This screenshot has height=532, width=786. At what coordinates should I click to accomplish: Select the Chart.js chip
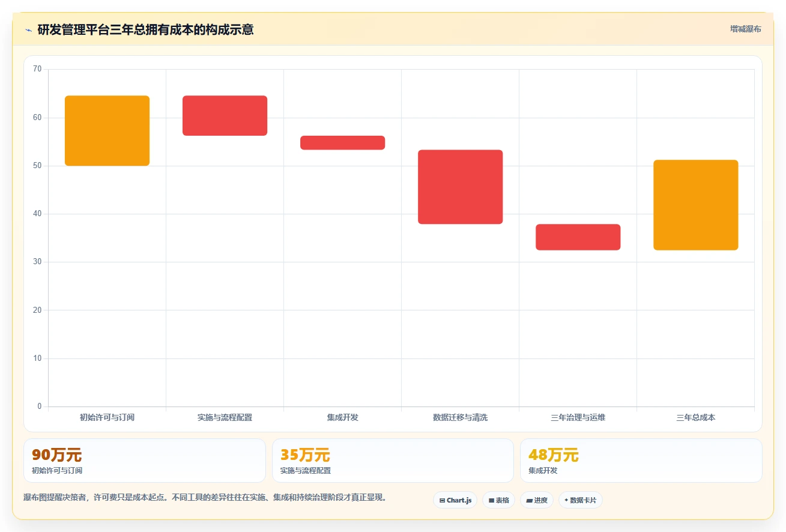tap(455, 500)
